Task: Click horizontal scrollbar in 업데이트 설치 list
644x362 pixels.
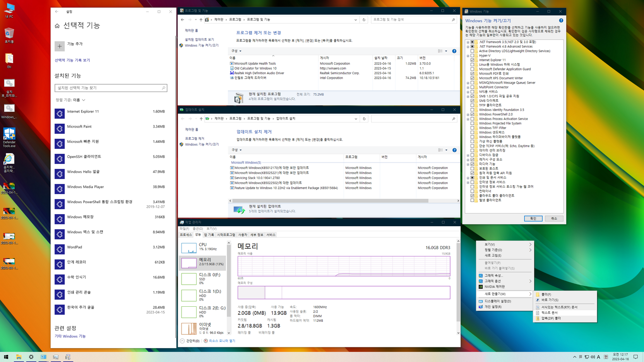Action: [330, 201]
